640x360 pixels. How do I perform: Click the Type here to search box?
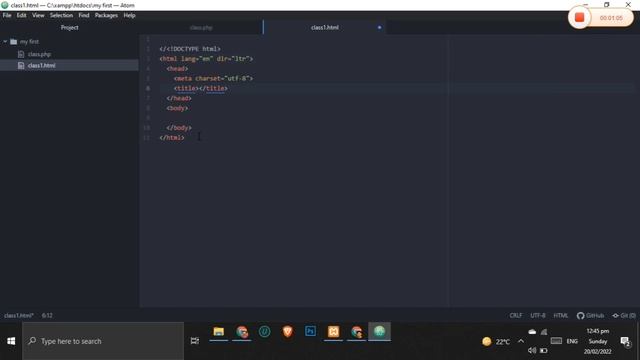point(103,341)
